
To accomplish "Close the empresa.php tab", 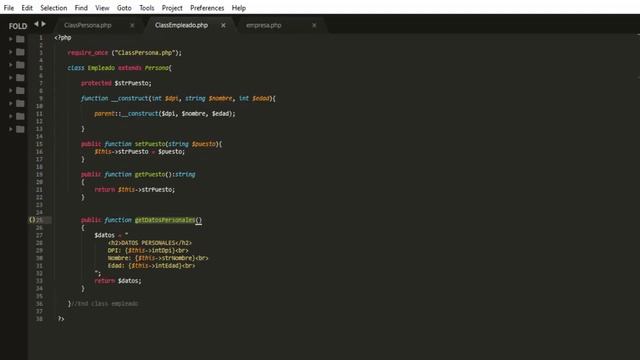I will click(314, 25).
